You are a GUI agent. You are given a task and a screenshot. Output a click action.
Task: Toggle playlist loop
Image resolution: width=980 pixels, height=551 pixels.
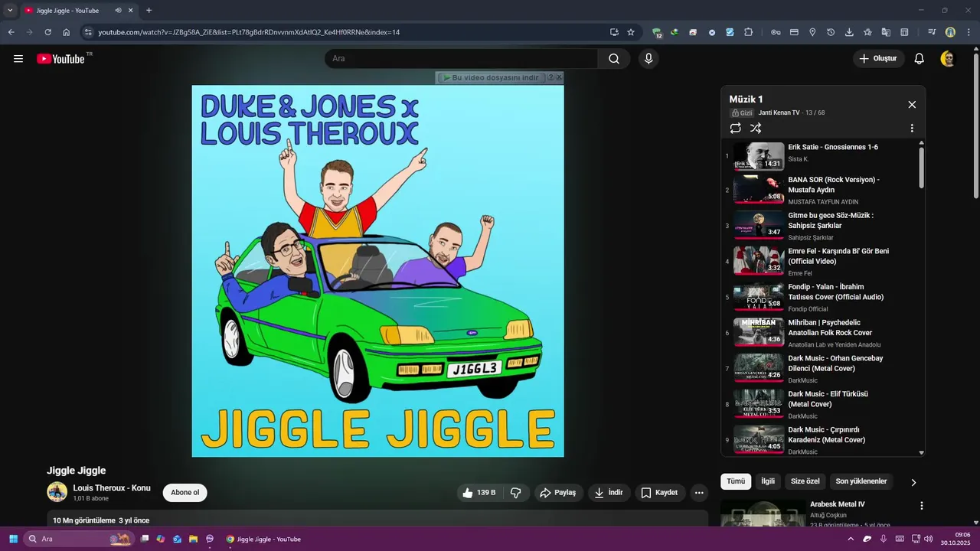[x=736, y=129]
